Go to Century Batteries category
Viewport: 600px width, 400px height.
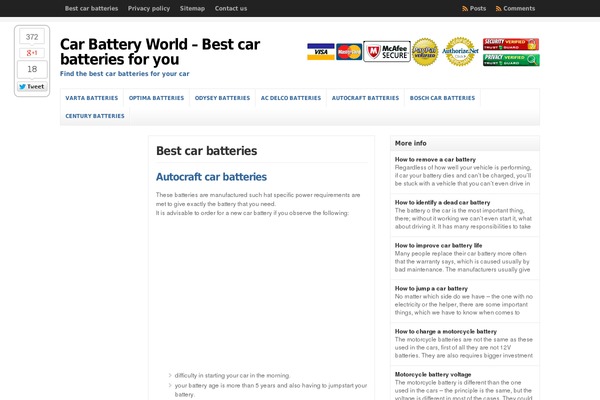pyautogui.click(x=95, y=116)
